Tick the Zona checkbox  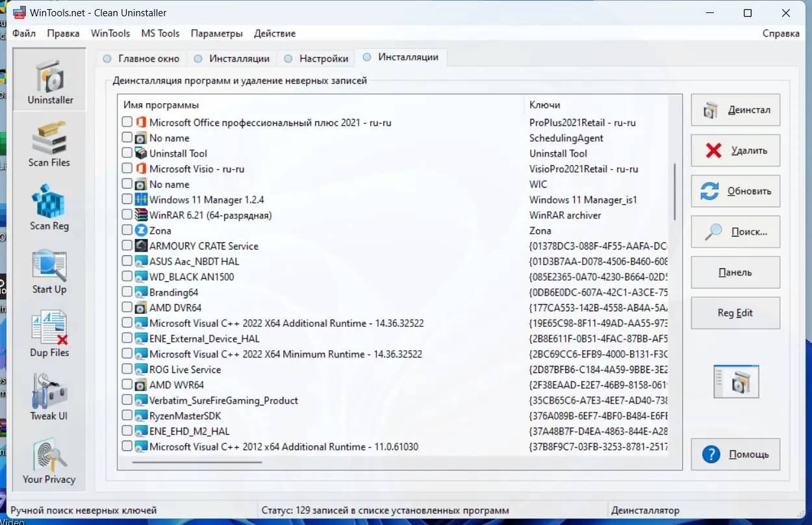[127, 231]
